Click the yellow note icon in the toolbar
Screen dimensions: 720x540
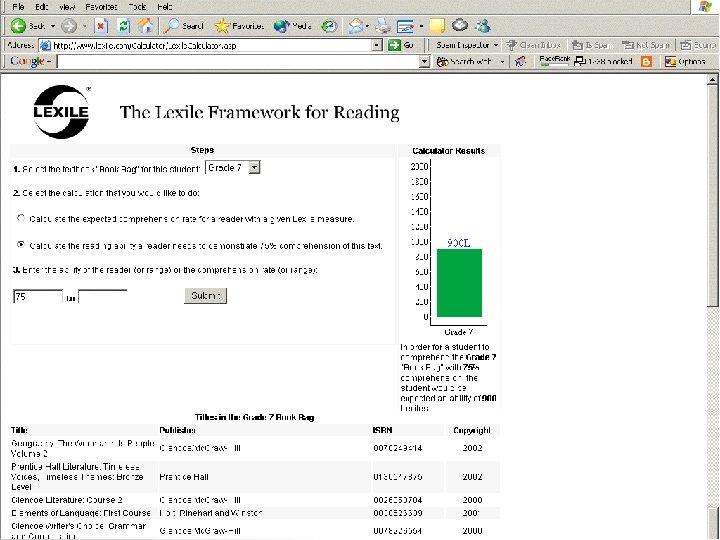coord(437,26)
